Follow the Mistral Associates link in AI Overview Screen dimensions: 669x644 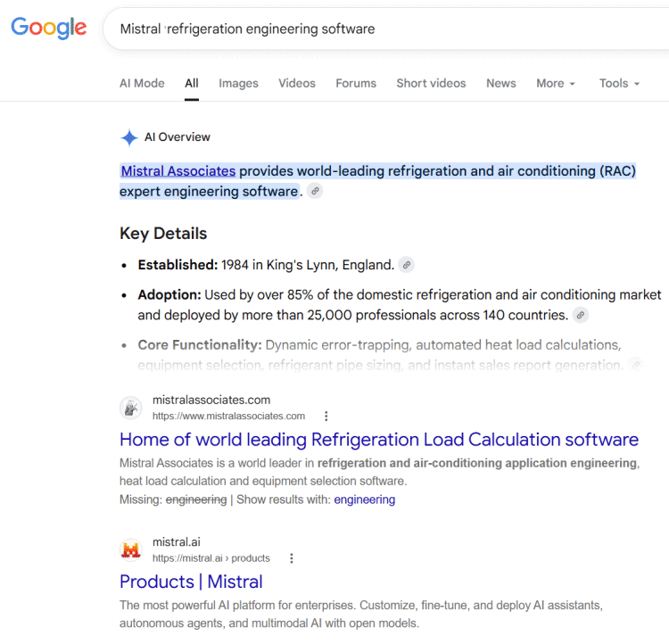178,171
